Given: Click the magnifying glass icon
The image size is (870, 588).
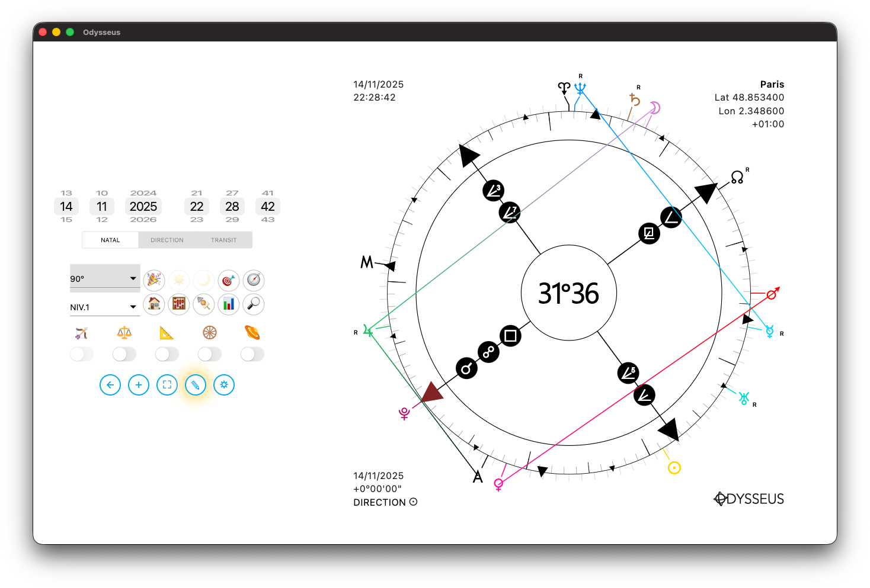Looking at the screenshot, I should point(254,304).
